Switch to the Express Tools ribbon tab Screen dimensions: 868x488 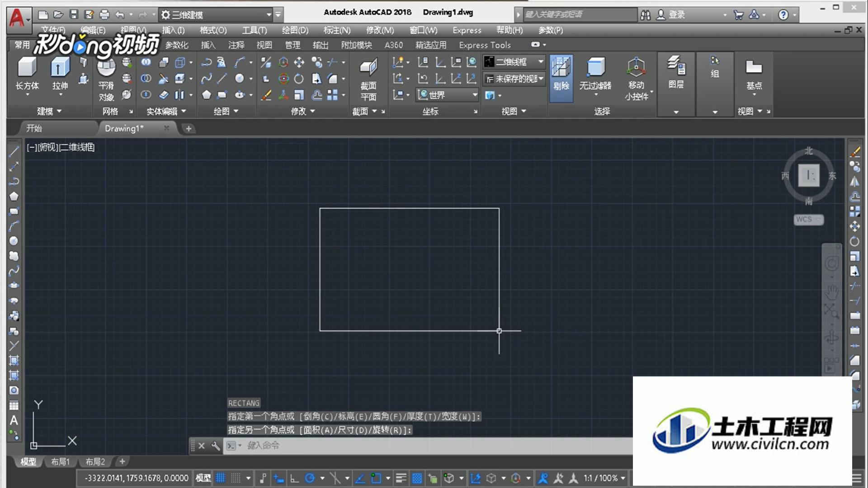(x=485, y=45)
